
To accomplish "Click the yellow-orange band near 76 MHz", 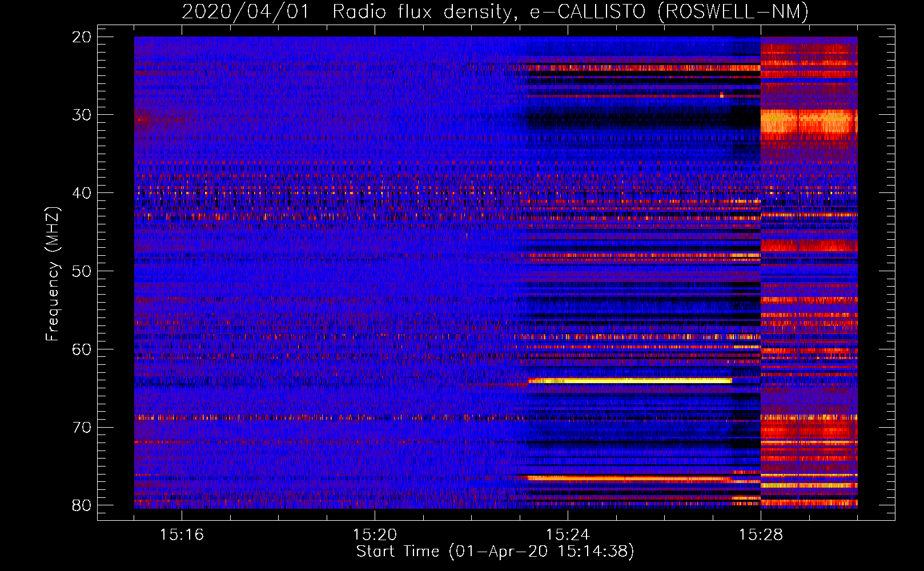I will click(630, 478).
